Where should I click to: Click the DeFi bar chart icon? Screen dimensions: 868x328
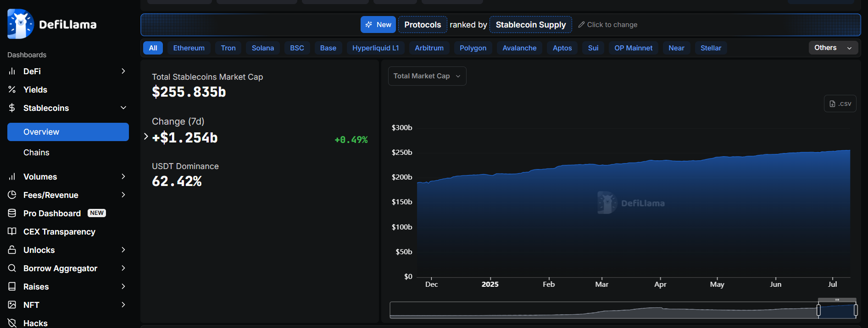(x=12, y=71)
